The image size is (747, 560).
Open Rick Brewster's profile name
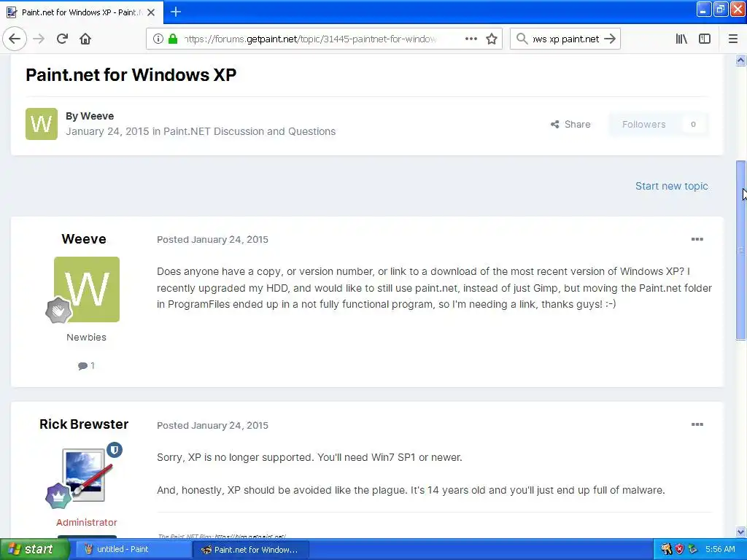84,424
